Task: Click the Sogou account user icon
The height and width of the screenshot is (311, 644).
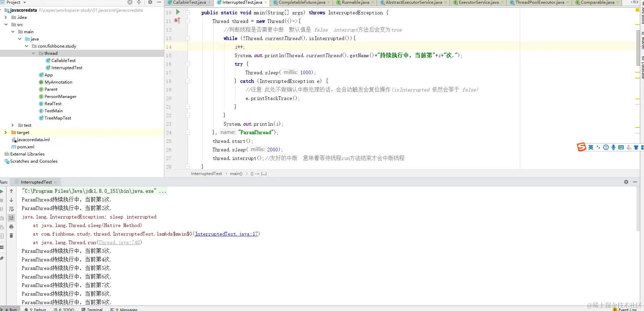Action: 629,147
